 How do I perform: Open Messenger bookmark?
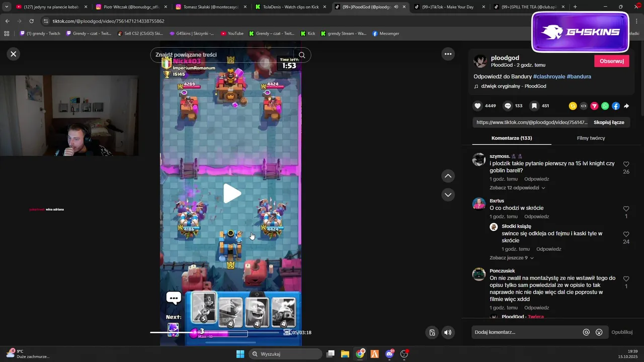coord(386,34)
